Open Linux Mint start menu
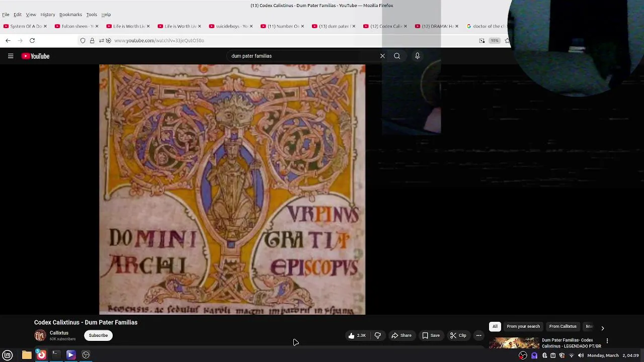 click(x=8, y=355)
